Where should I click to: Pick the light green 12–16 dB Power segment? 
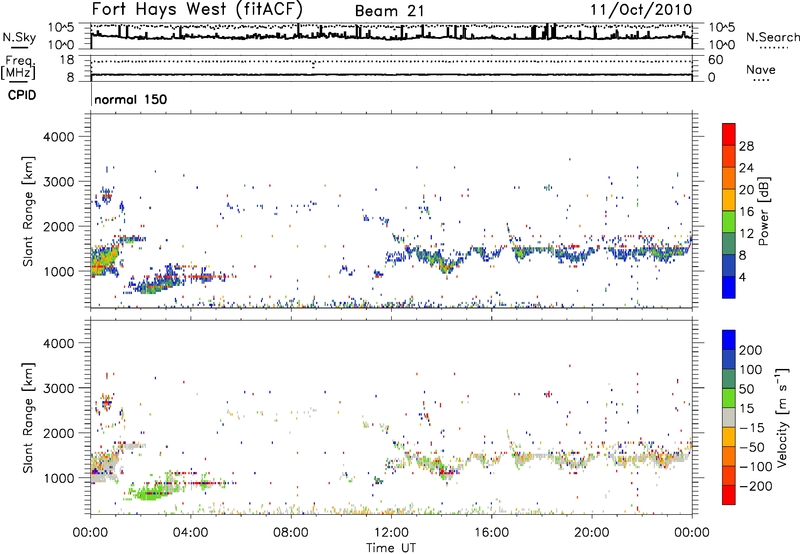tap(729, 222)
